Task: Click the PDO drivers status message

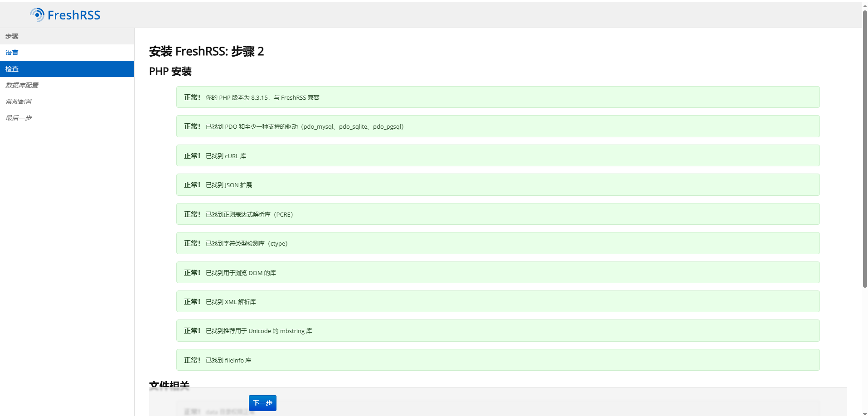Action: [x=498, y=126]
